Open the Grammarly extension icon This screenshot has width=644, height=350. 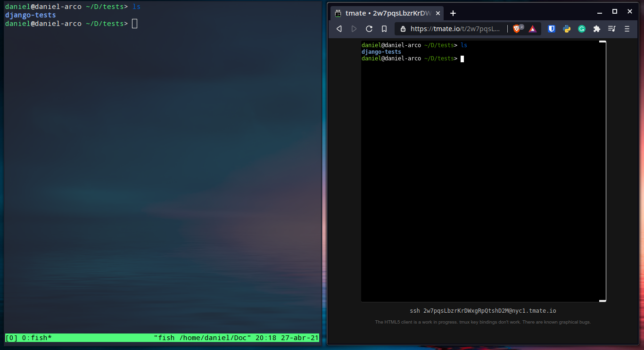click(582, 29)
